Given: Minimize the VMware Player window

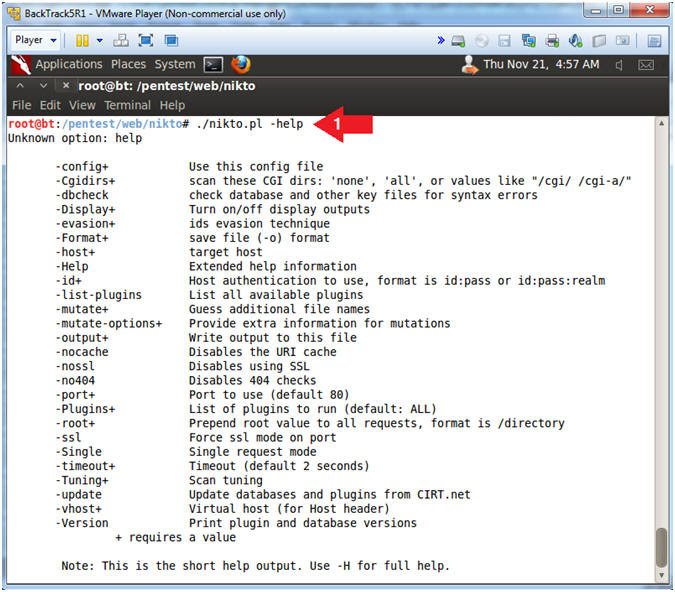Looking at the screenshot, I should click(x=596, y=11).
